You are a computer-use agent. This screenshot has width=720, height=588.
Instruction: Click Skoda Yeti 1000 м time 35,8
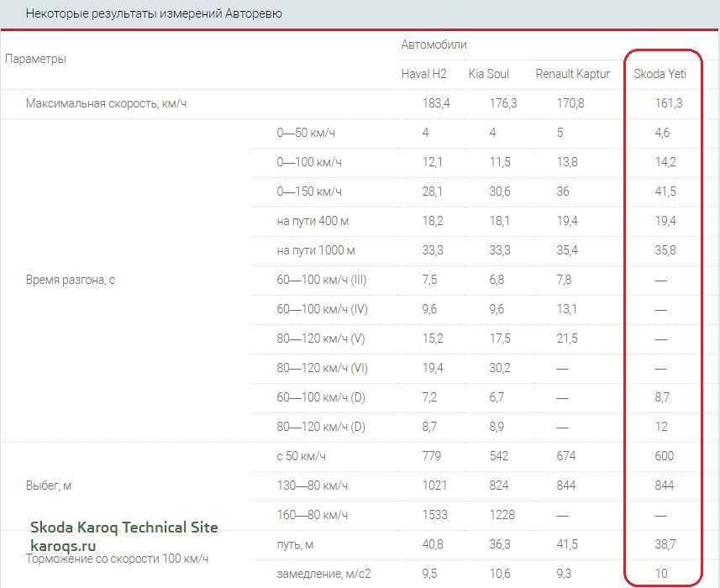665,250
